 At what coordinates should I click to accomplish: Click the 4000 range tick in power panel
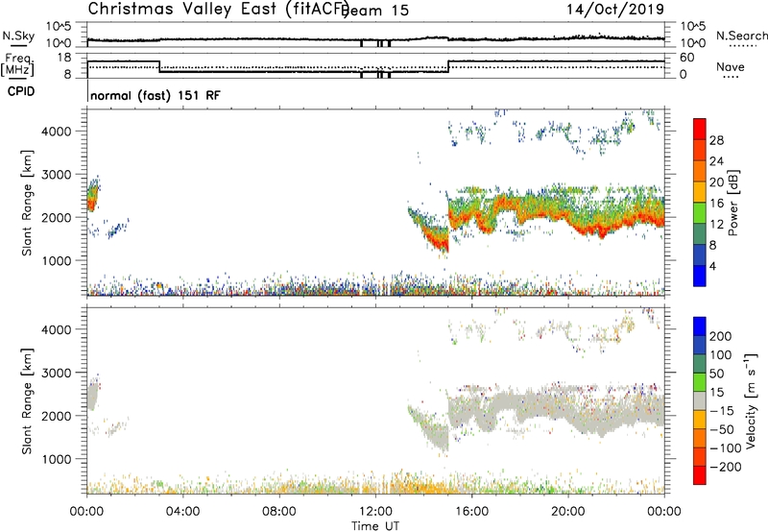[56, 132]
